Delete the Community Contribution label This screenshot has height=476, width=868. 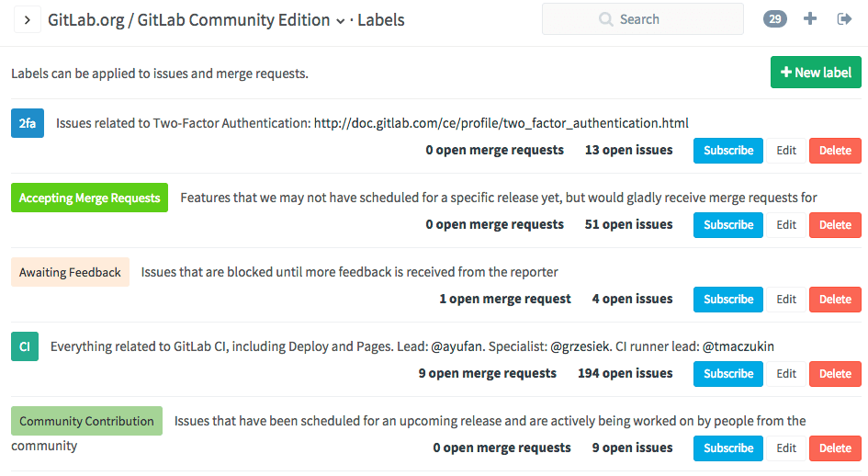[835, 448]
